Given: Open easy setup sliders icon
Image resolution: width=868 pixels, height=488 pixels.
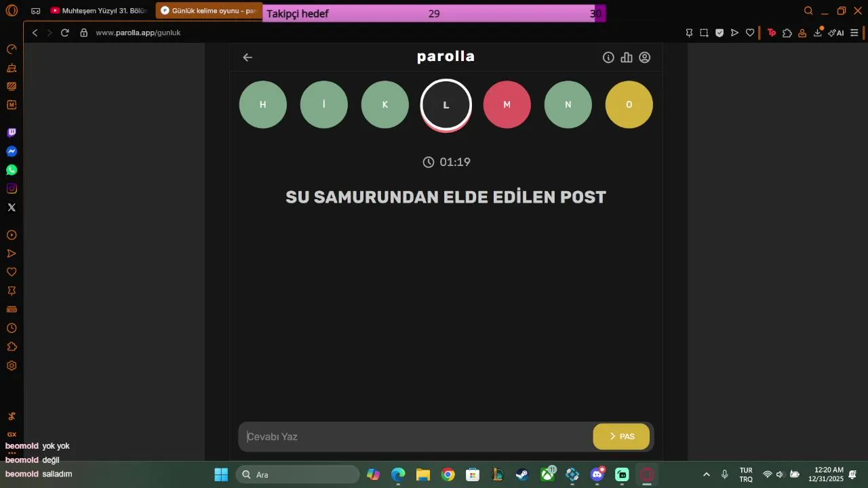Looking at the screenshot, I should click(855, 33).
